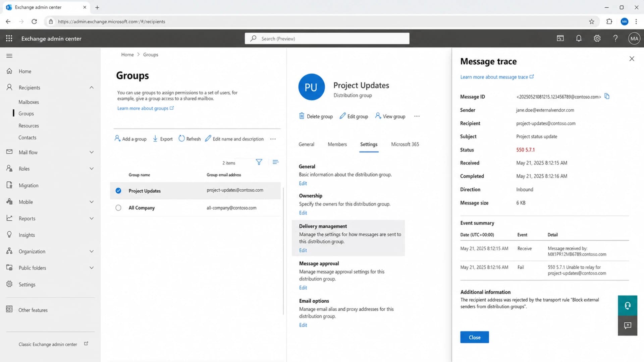Click Edit group
The width and height of the screenshot is (644, 362).
[x=354, y=116]
